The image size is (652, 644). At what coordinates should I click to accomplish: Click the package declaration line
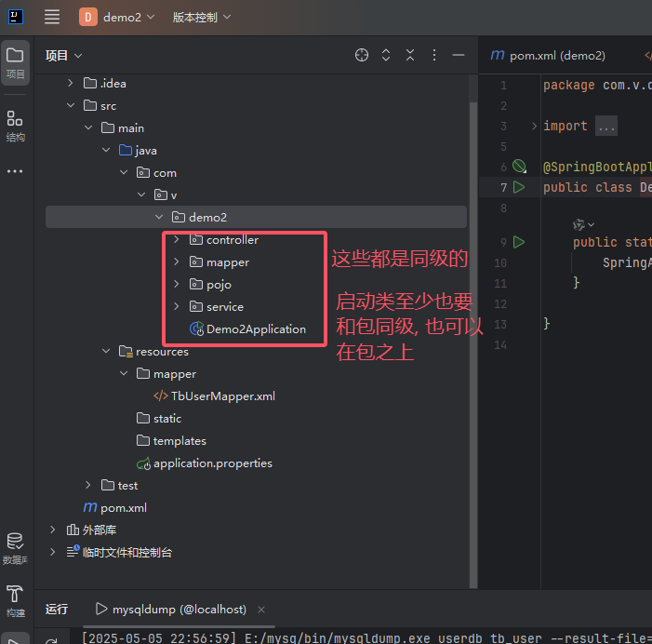coord(597,85)
